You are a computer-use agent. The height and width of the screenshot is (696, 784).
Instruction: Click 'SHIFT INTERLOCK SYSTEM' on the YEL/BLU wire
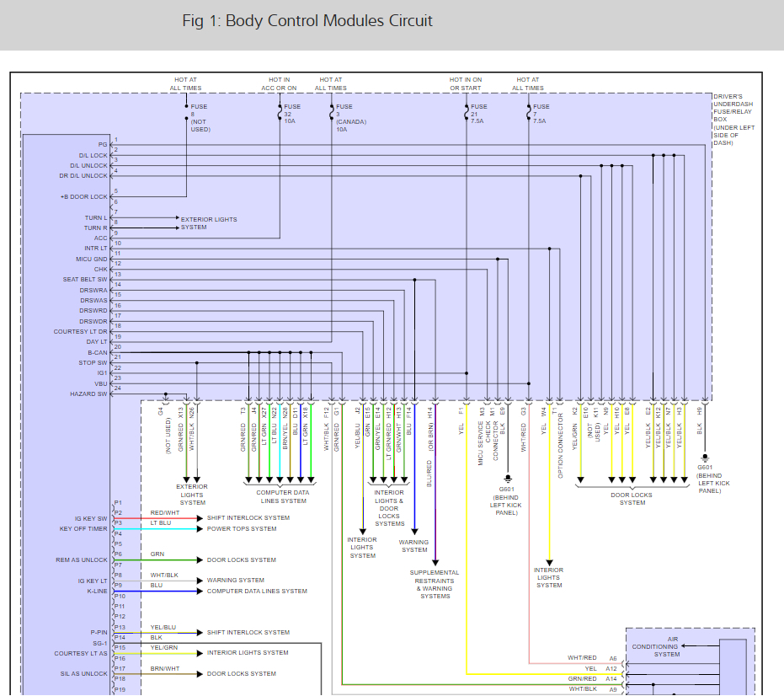click(x=248, y=633)
